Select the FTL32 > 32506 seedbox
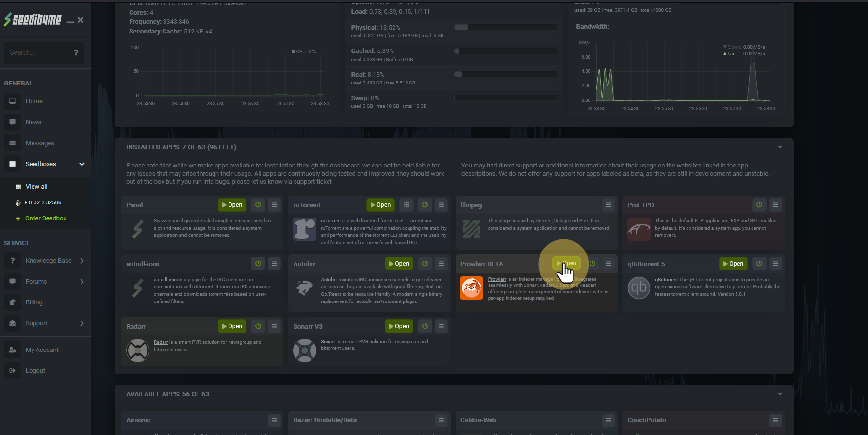 43,202
